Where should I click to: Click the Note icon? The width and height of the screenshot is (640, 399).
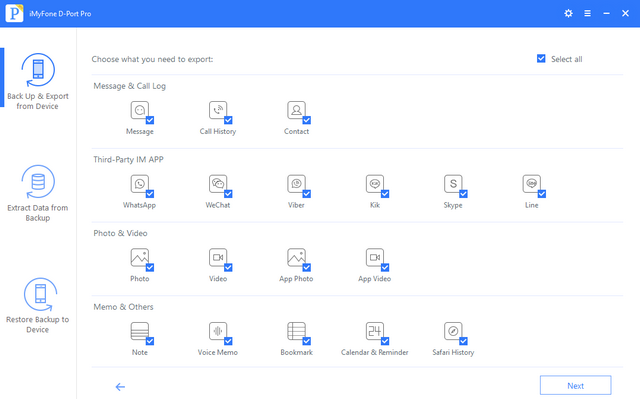pyautogui.click(x=140, y=331)
